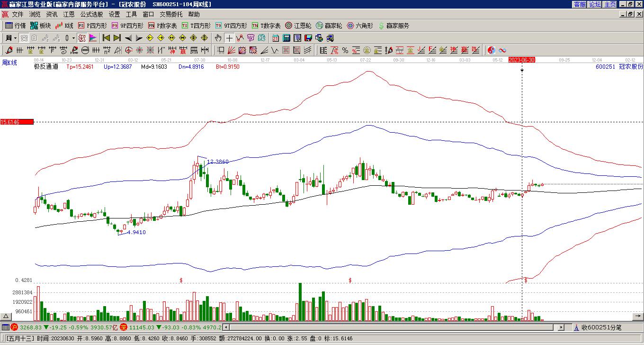This screenshot has height=345, width=644.
Task: Expand the candlestick style dropdown arrow
Action: click(x=73, y=38)
